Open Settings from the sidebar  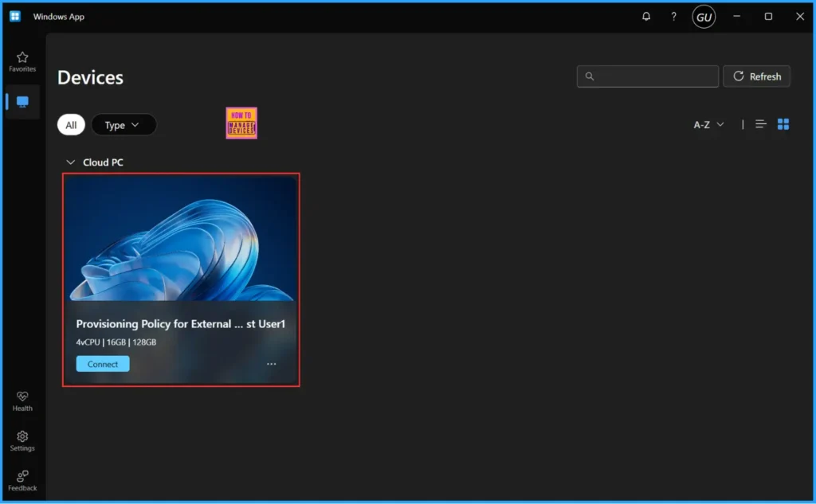point(22,440)
